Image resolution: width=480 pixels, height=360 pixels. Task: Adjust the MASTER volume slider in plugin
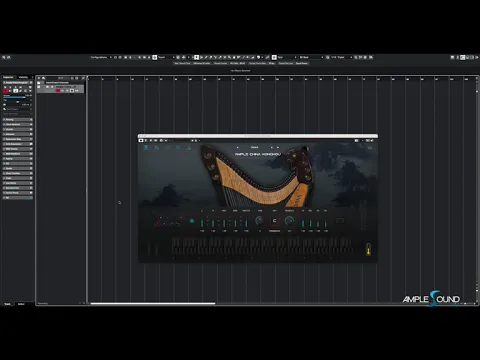click(x=246, y=222)
